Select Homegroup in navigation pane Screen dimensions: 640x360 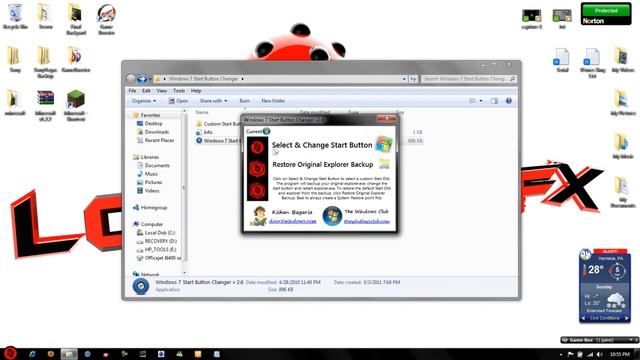click(x=153, y=208)
